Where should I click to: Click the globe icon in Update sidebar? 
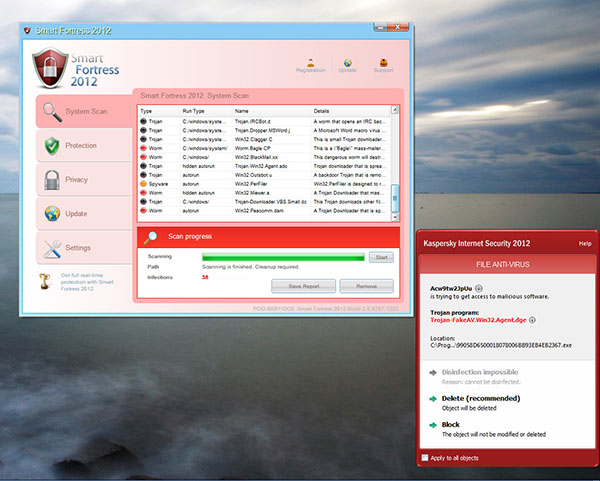tap(52, 214)
